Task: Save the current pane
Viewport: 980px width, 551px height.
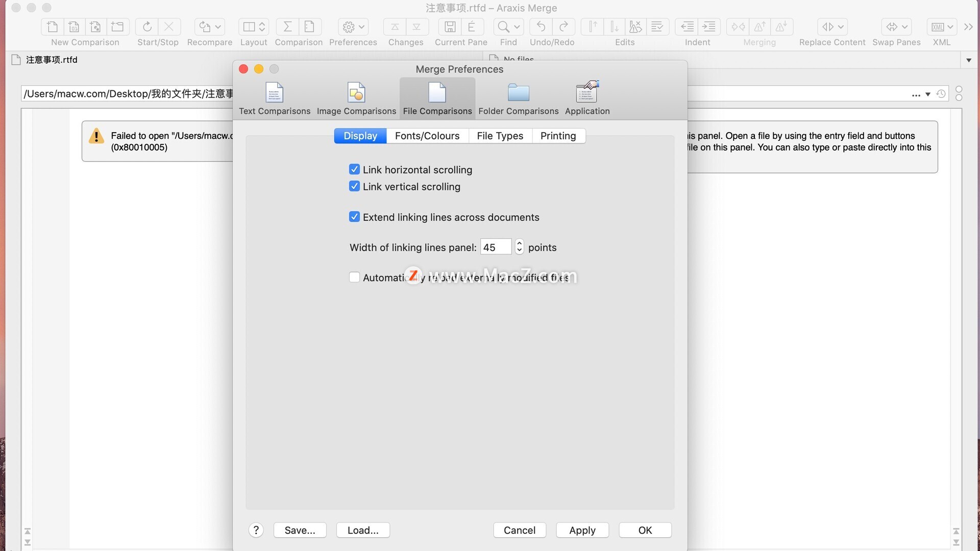Action: click(450, 27)
